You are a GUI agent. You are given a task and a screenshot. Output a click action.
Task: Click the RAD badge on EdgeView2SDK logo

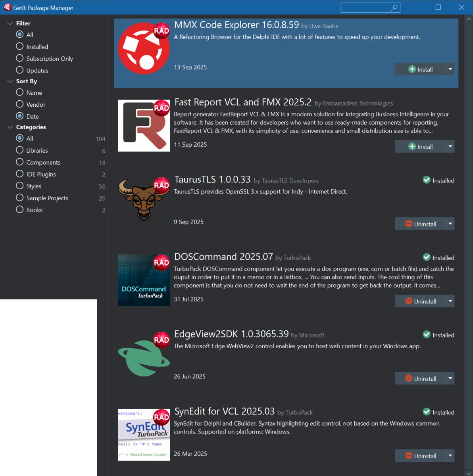(162, 340)
